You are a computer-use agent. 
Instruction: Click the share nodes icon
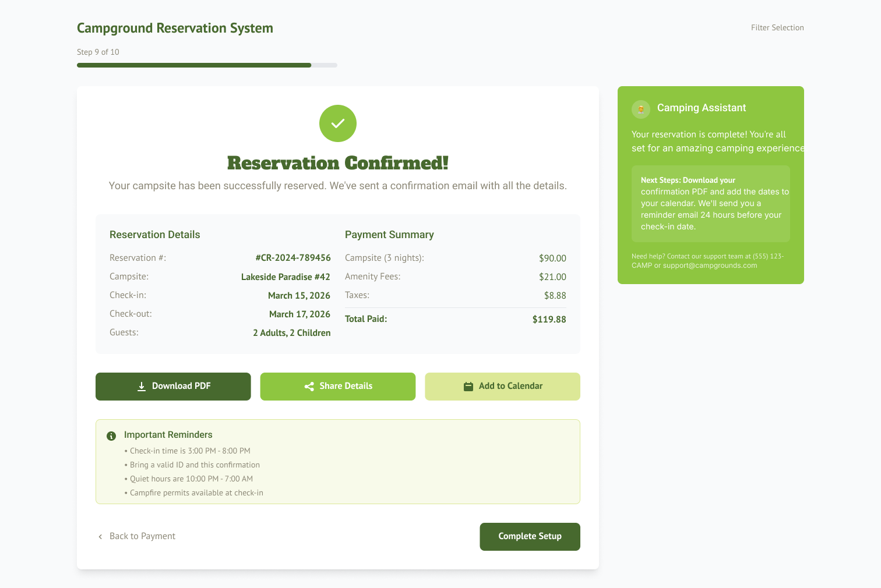click(x=309, y=387)
